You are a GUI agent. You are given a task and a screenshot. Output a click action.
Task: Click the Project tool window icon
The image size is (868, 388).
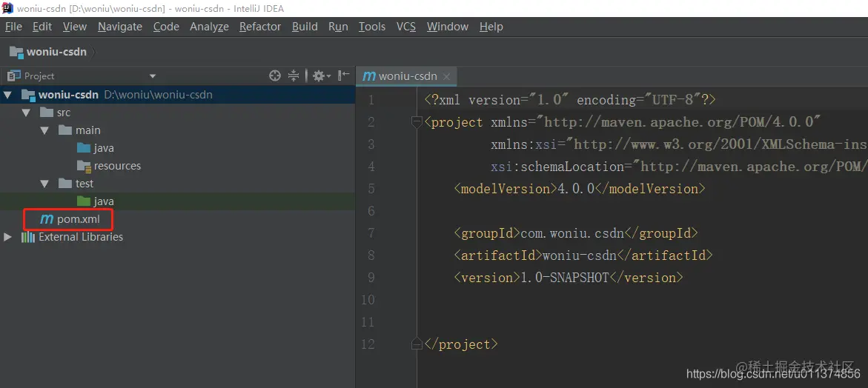(14, 76)
